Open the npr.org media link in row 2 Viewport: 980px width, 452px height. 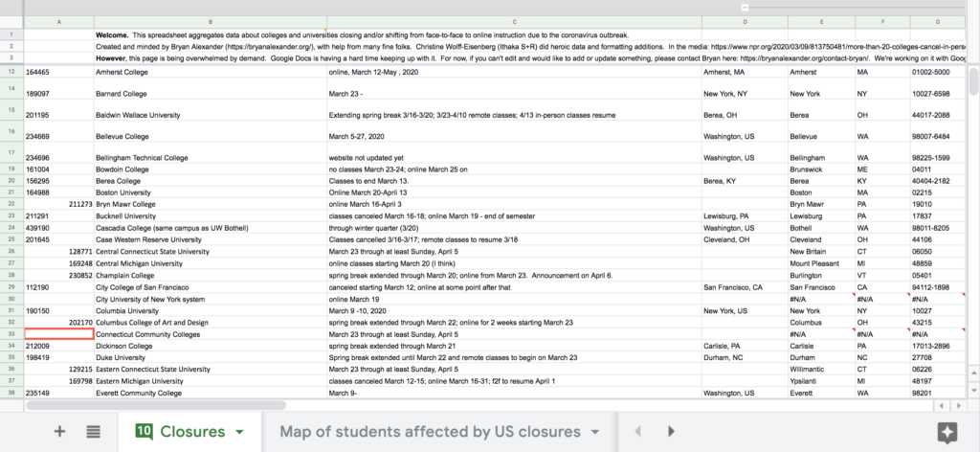point(836,46)
